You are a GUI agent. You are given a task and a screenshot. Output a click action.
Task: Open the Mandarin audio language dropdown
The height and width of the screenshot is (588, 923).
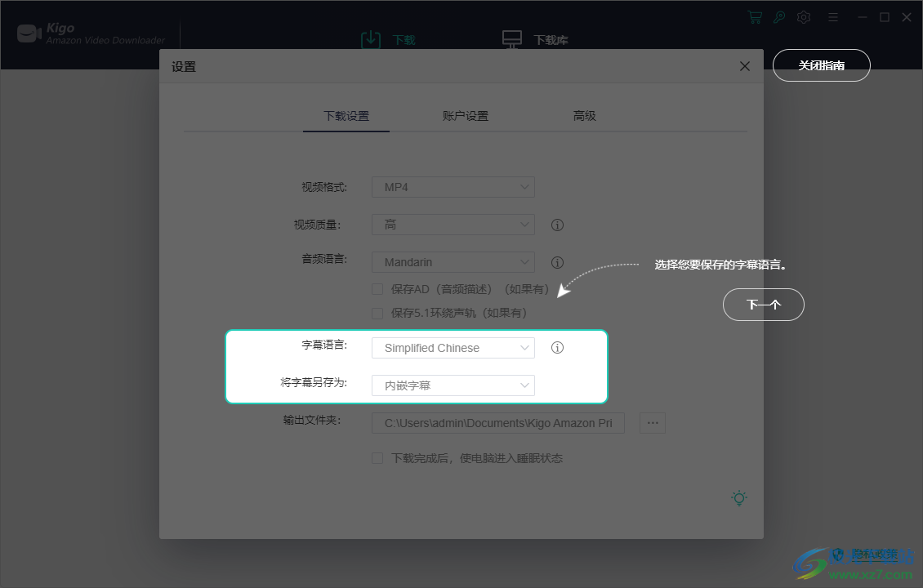tap(453, 262)
